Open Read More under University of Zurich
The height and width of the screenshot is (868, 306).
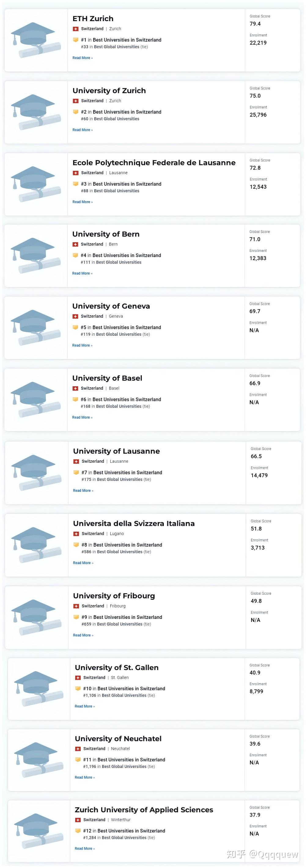click(x=83, y=130)
